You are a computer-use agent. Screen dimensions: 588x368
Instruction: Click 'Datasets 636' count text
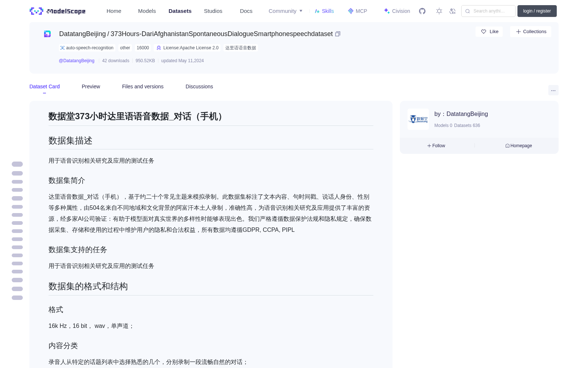(467, 125)
